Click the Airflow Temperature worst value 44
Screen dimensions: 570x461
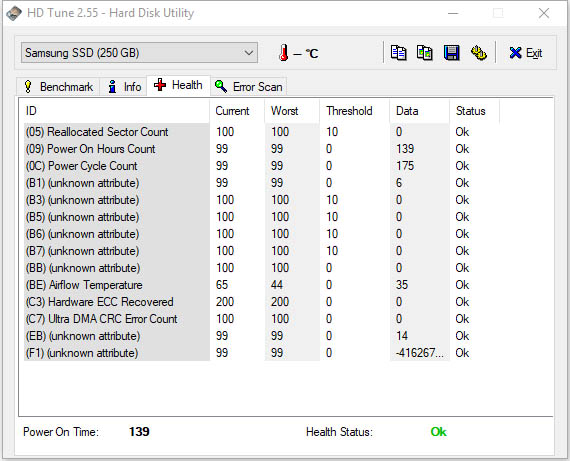click(277, 285)
